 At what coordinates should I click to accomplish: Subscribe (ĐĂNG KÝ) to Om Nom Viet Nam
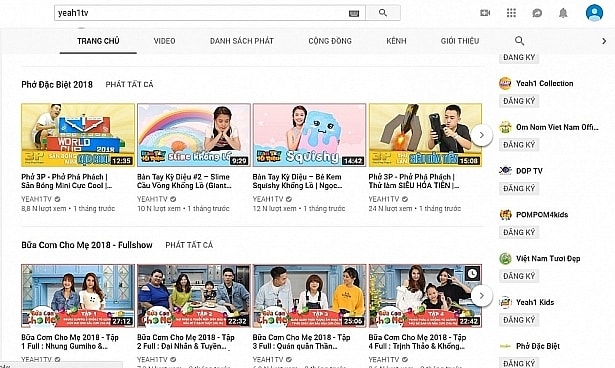point(519,145)
